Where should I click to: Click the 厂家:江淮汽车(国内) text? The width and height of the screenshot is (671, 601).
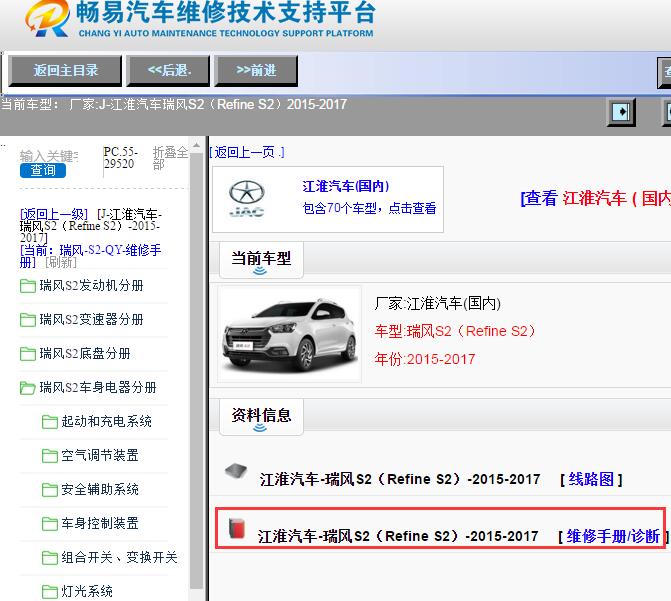(437, 303)
